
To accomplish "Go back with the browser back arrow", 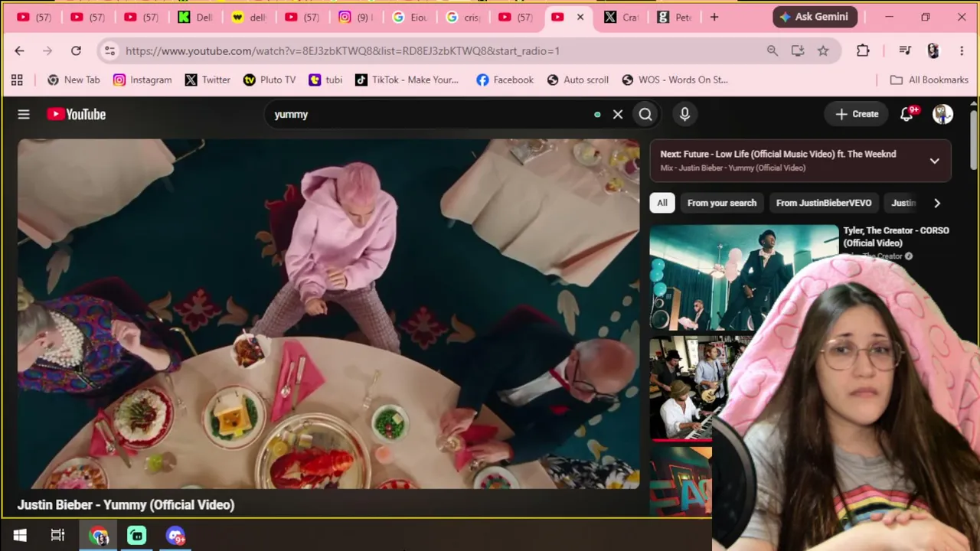I will click(19, 51).
